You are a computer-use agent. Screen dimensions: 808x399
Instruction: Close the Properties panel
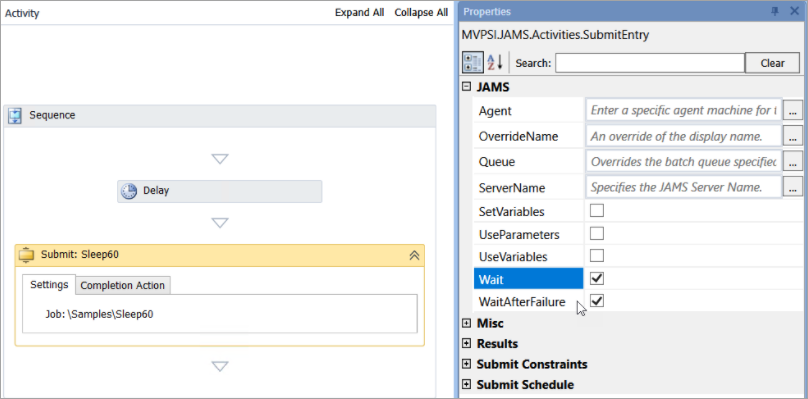(794, 11)
